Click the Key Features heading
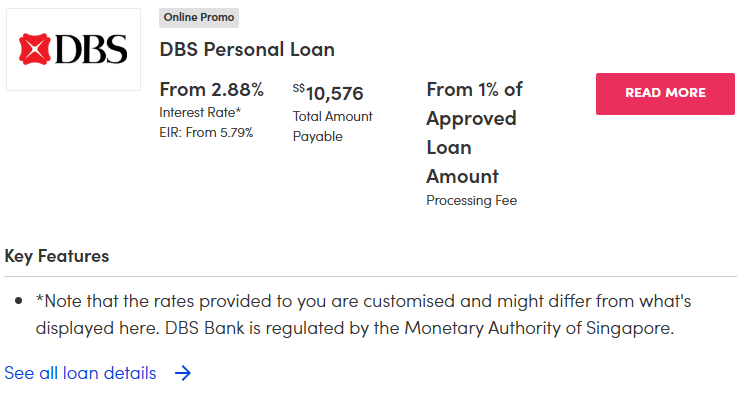This screenshot has height=403, width=743. pyautogui.click(x=57, y=256)
